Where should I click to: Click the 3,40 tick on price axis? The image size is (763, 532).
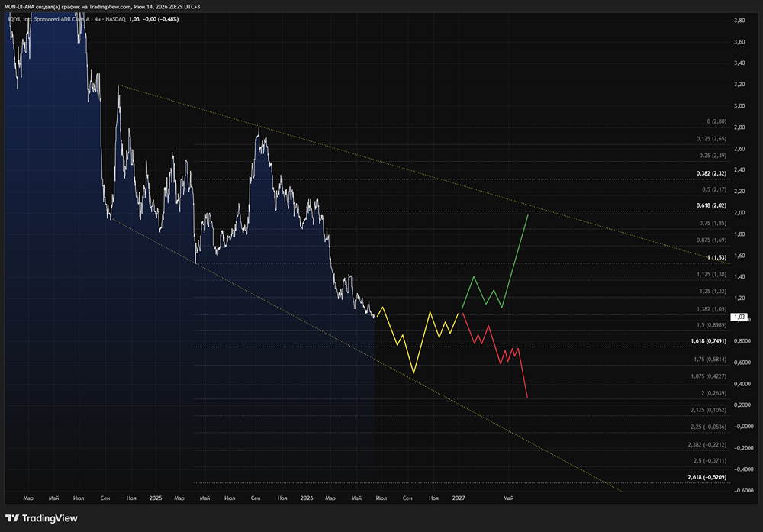739,63
